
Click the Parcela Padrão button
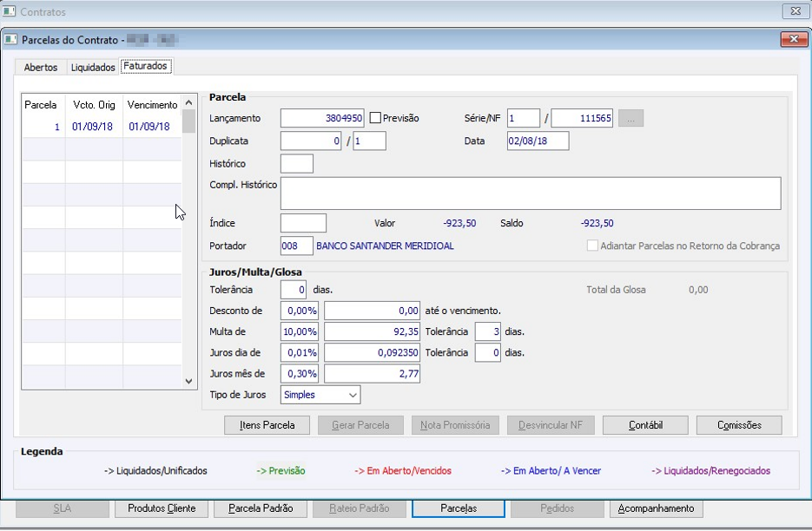click(x=261, y=508)
